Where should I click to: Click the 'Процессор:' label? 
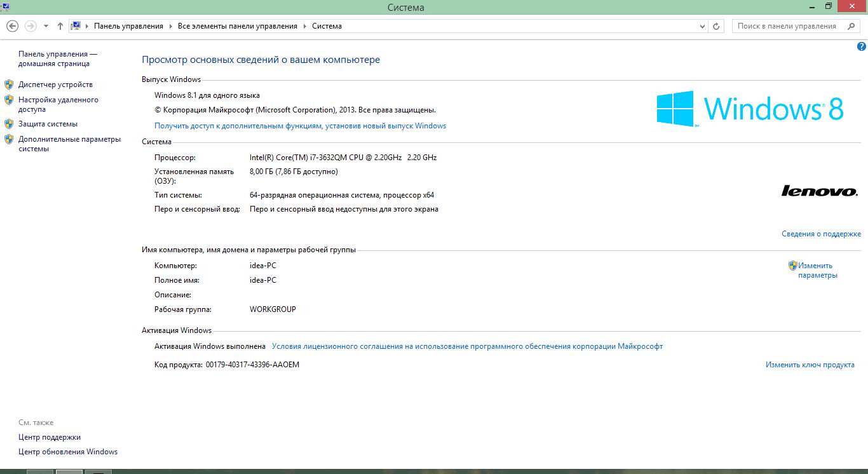coord(175,157)
